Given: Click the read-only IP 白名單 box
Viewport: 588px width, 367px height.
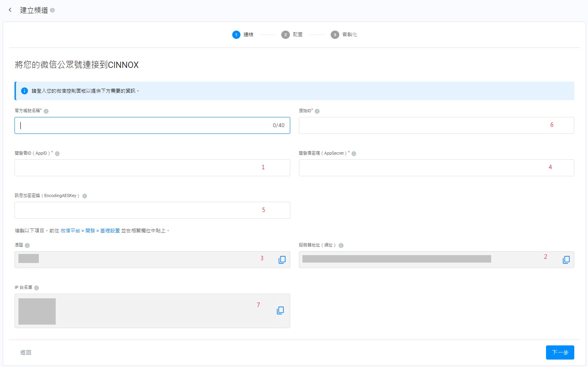Looking at the screenshot, I should pyautogui.click(x=152, y=311).
